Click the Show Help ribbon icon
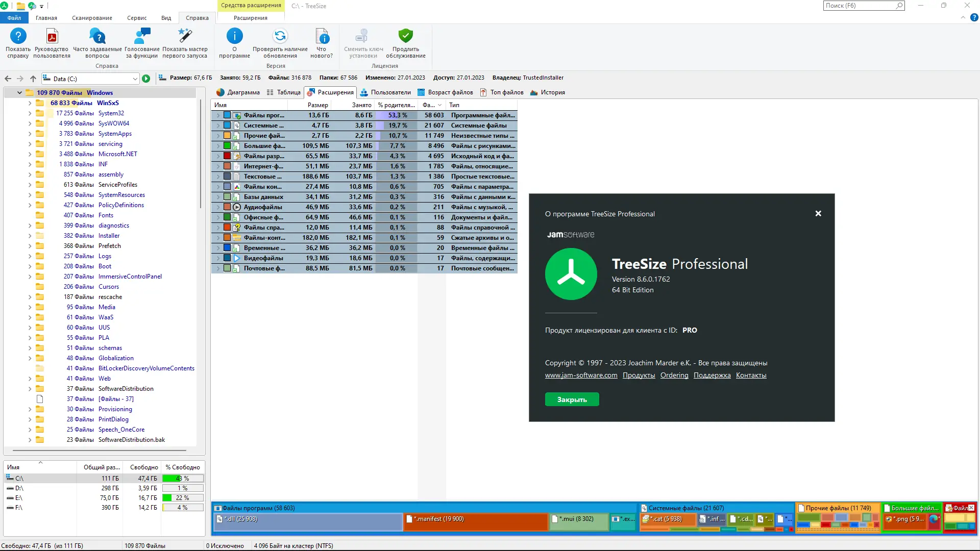Image resolution: width=980 pixels, height=551 pixels. pyautogui.click(x=18, y=37)
